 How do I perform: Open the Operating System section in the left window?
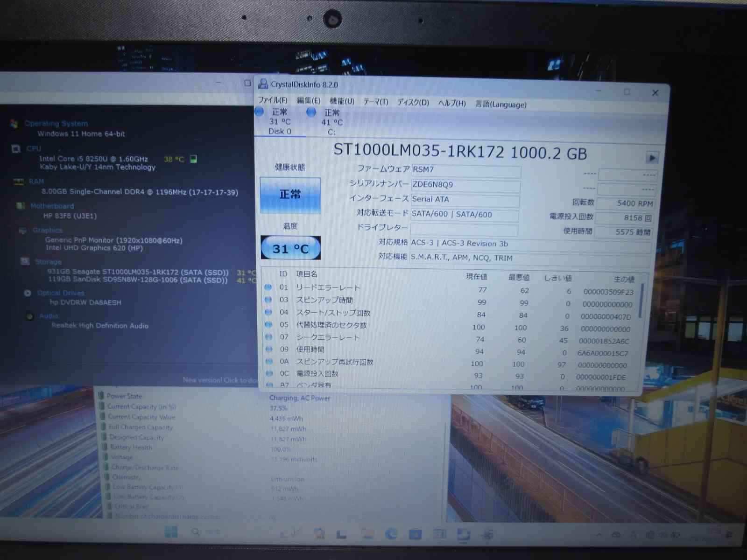pos(56,124)
